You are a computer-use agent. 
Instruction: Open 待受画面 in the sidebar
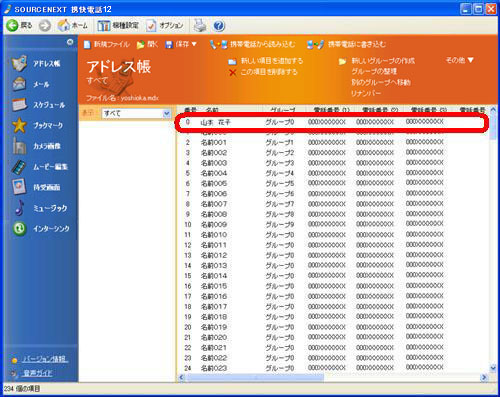pos(37,187)
